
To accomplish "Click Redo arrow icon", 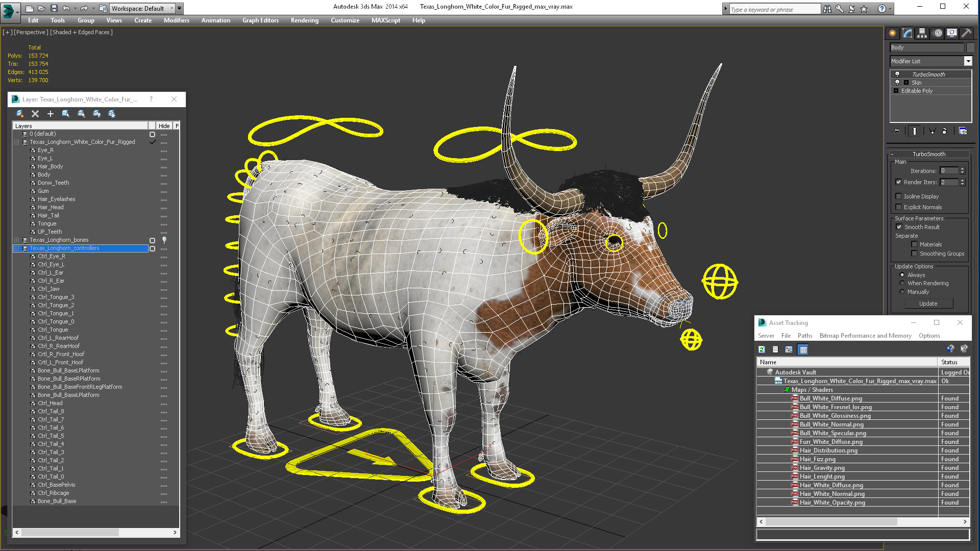I will (x=84, y=8).
